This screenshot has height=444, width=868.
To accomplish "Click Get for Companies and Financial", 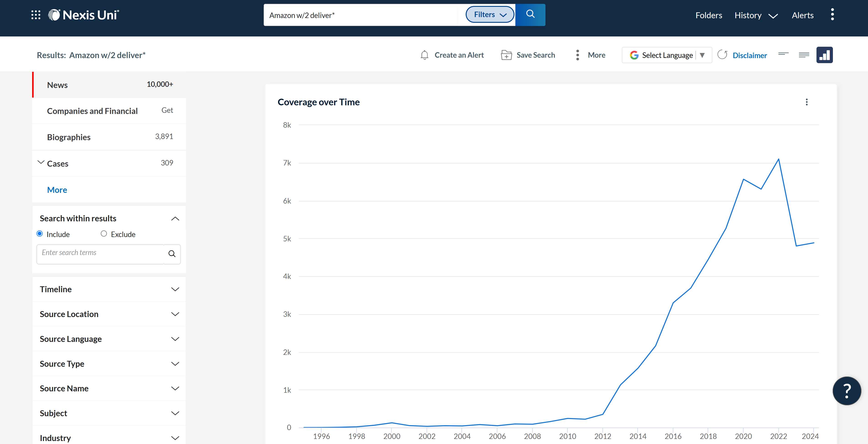I will 167,110.
